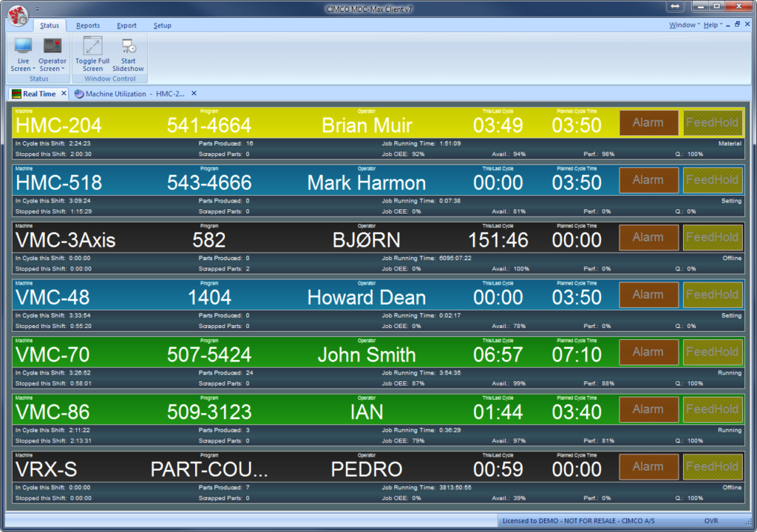Click the Live Screen monitor icon
Screen dimensions: 757x532
point(23,46)
